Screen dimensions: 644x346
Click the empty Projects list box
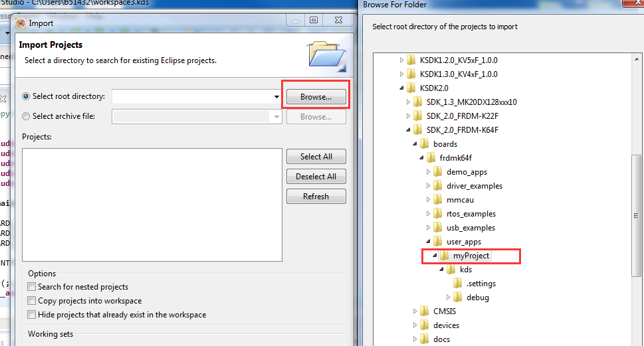(152, 205)
